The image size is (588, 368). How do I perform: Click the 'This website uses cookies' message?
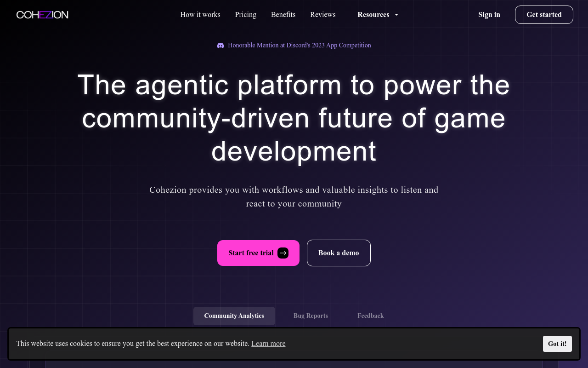coord(133,344)
